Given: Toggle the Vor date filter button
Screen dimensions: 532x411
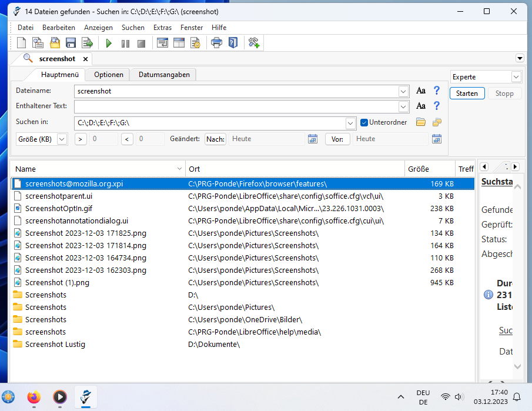Looking at the screenshot, I should coord(337,139).
